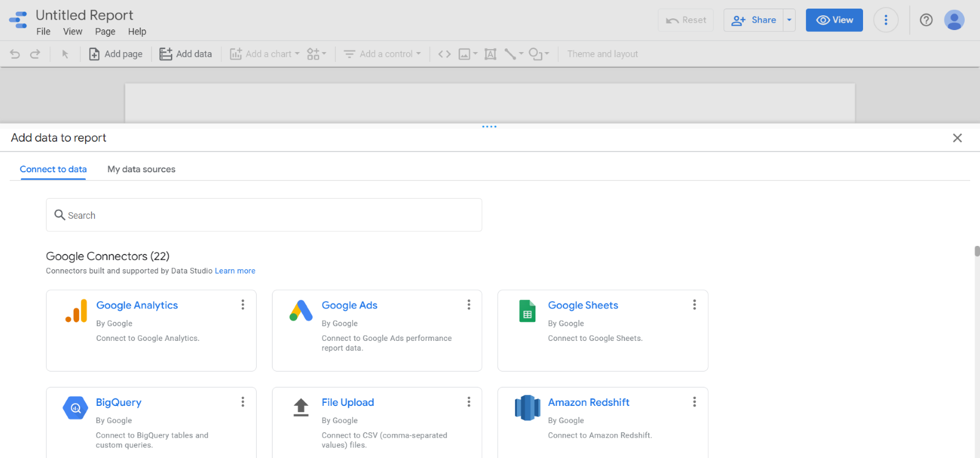Click the blue View button
The height and width of the screenshot is (458, 980).
point(834,20)
